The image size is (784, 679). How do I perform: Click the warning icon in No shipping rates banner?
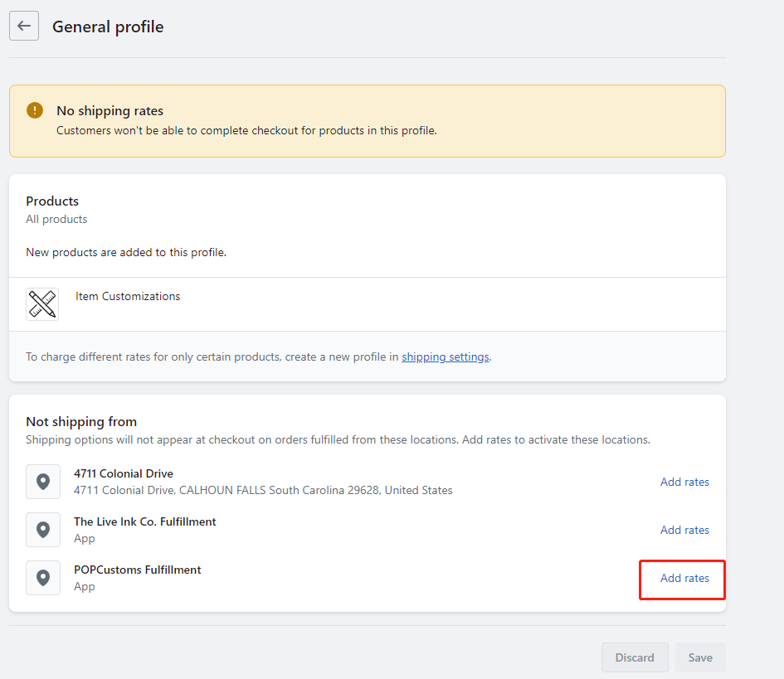[x=35, y=110]
